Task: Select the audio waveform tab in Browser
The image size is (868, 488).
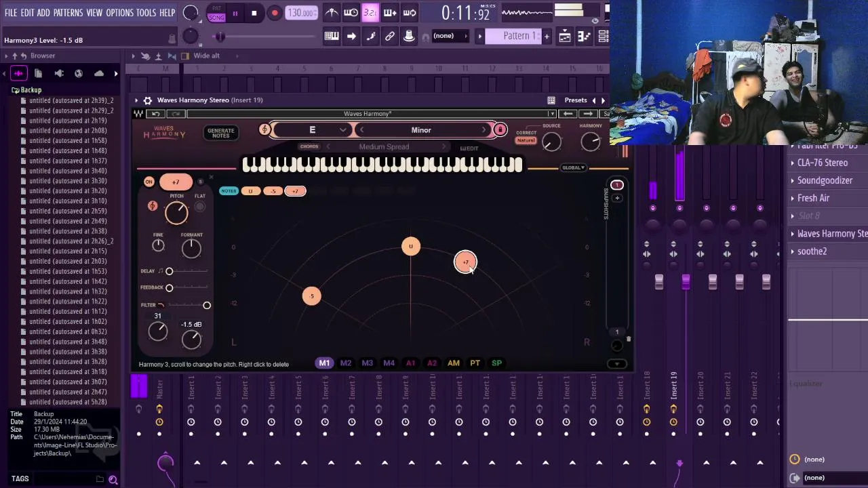Action: pyautogui.click(x=18, y=73)
